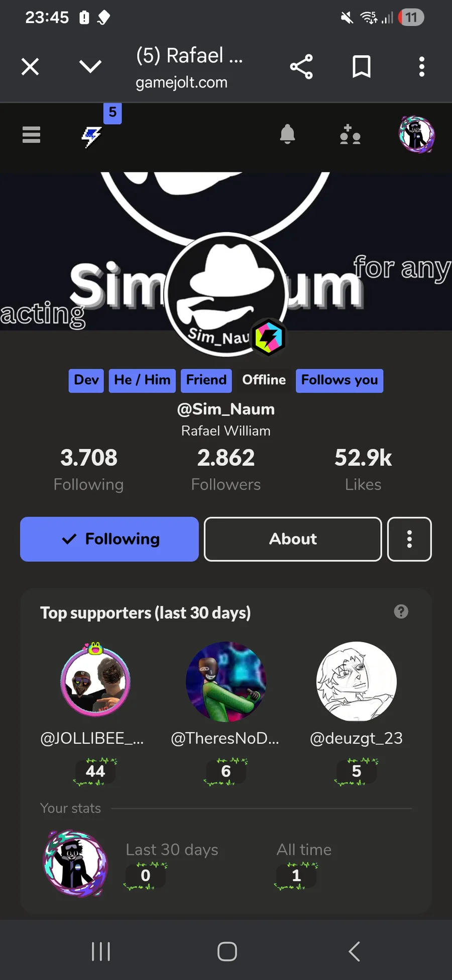The image size is (452, 980).
Task: Toggle the Following button to unfollow Sim_Naum
Action: (x=109, y=539)
